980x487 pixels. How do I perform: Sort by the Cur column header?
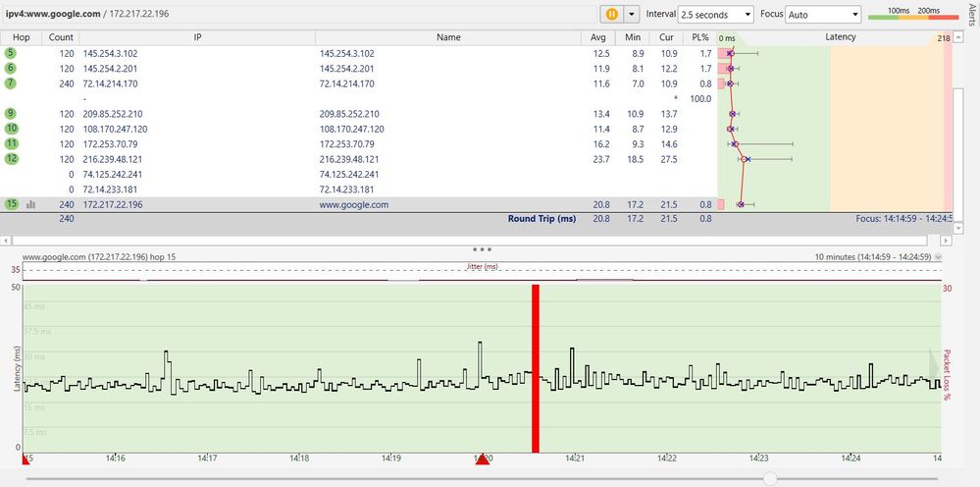(666, 37)
